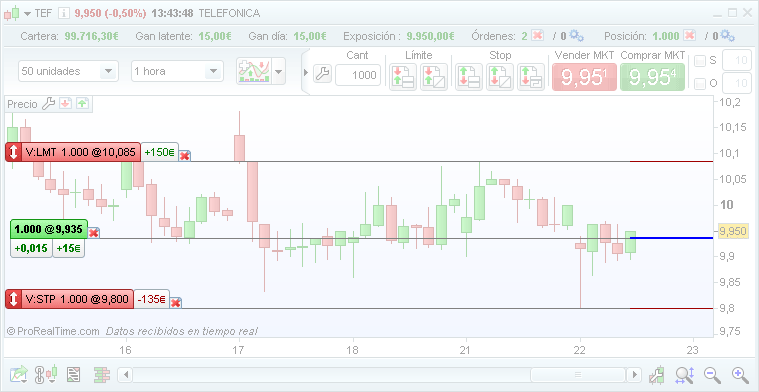Select the V:LMT 1.000 @10,085 order label
The height and width of the screenshot is (392, 759).
coord(73,152)
